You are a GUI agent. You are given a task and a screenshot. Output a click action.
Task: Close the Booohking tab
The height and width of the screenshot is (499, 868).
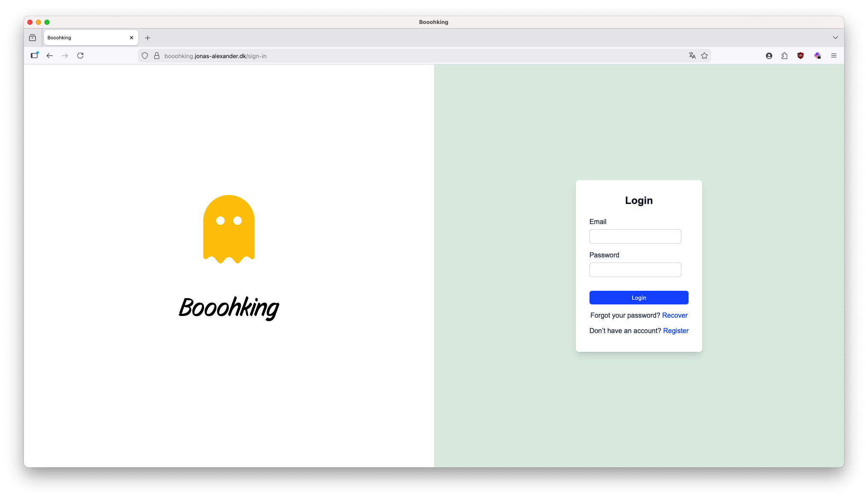click(132, 38)
